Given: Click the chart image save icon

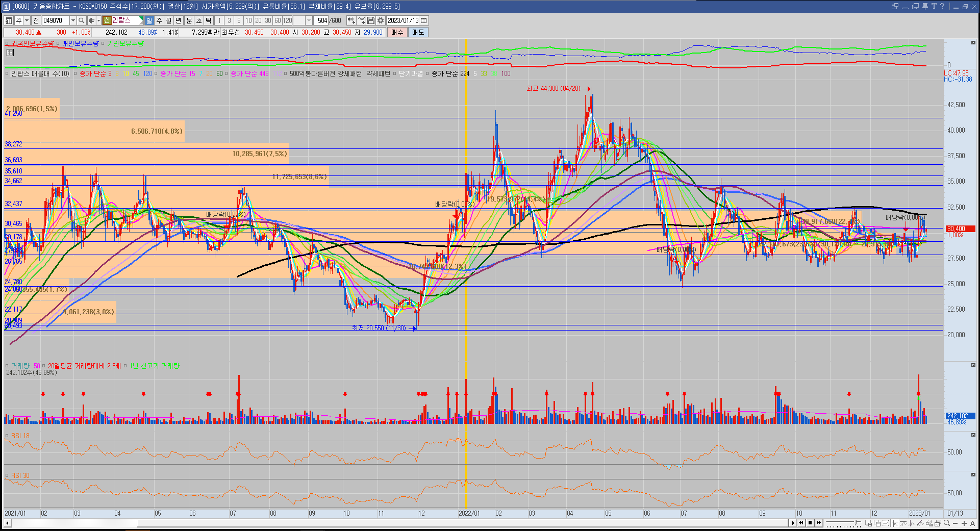Looking at the screenshot, I should pos(938,523).
